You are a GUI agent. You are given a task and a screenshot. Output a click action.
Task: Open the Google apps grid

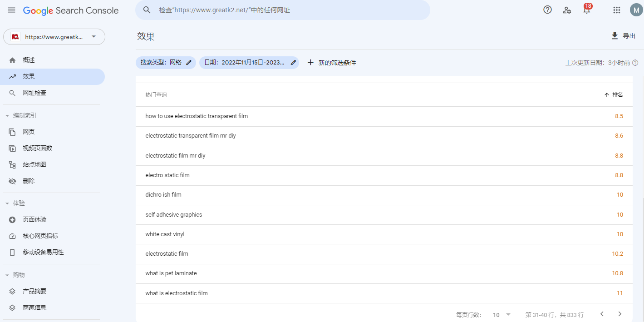(x=616, y=10)
